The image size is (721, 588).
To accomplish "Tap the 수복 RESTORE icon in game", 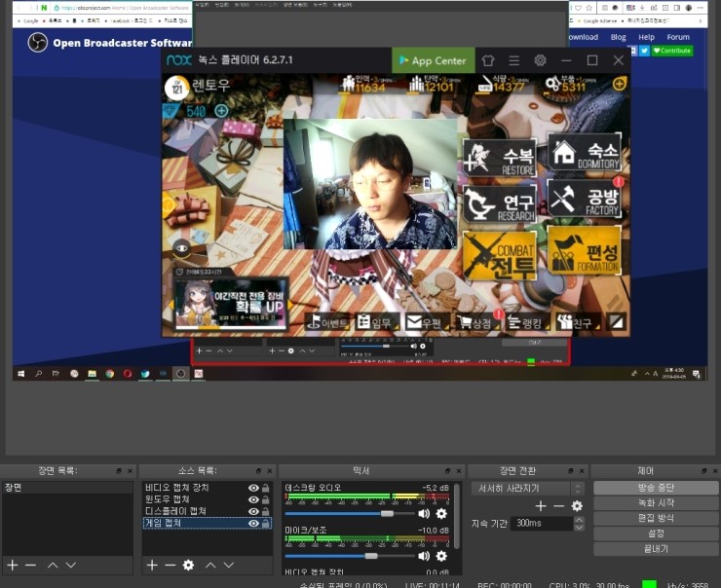I will pyautogui.click(x=500, y=158).
